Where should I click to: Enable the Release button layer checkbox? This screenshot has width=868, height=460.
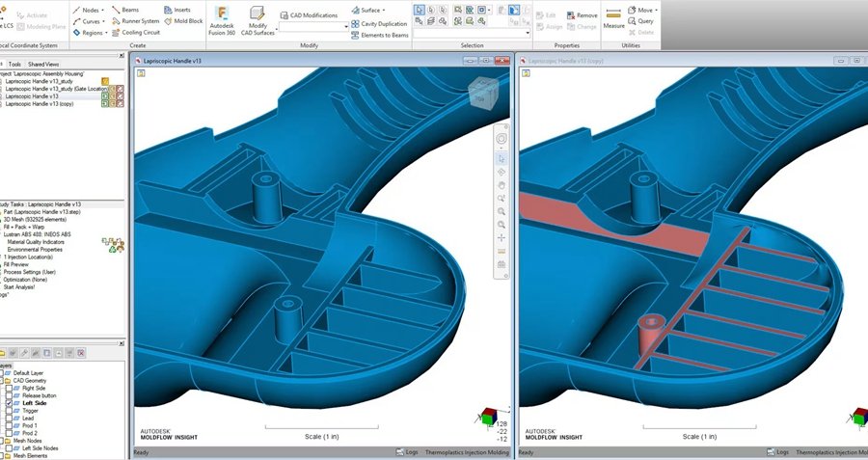[9, 395]
